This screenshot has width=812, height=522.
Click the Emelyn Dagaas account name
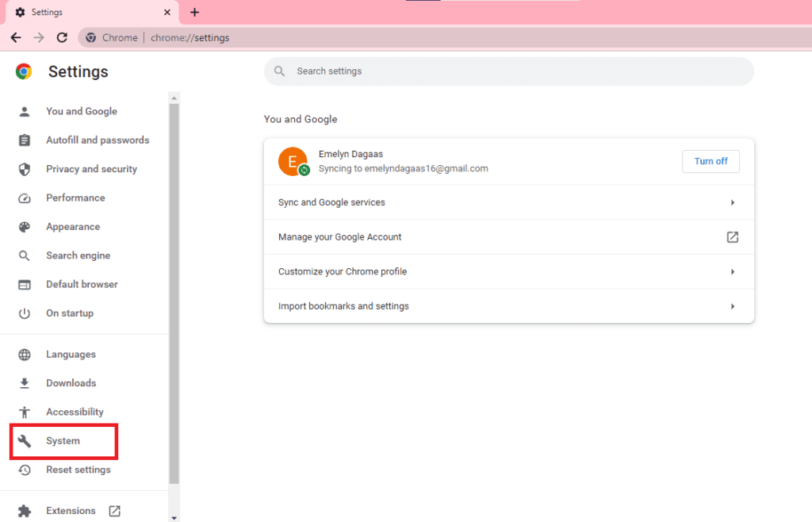tap(350, 154)
